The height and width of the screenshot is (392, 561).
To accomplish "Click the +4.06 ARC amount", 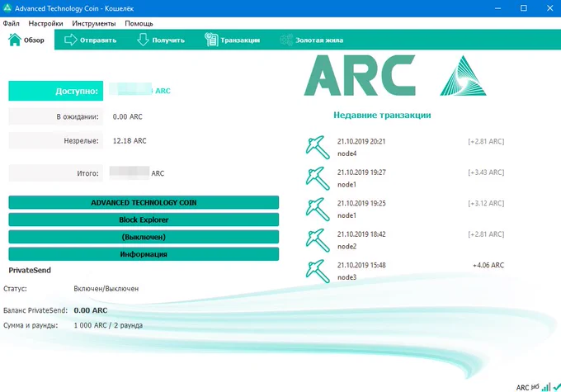I will pyautogui.click(x=488, y=265).
